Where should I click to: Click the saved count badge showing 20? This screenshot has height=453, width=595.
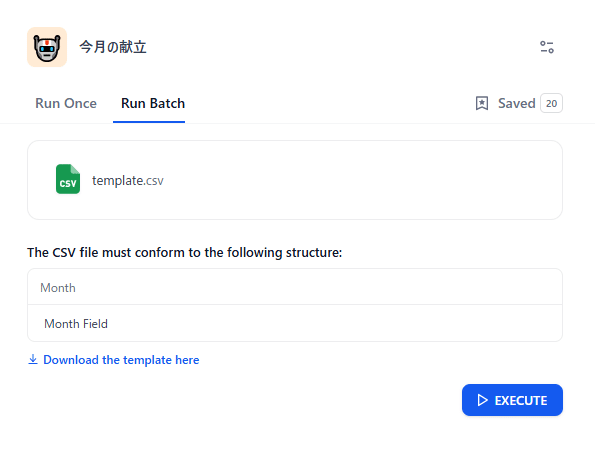[551, 103]
